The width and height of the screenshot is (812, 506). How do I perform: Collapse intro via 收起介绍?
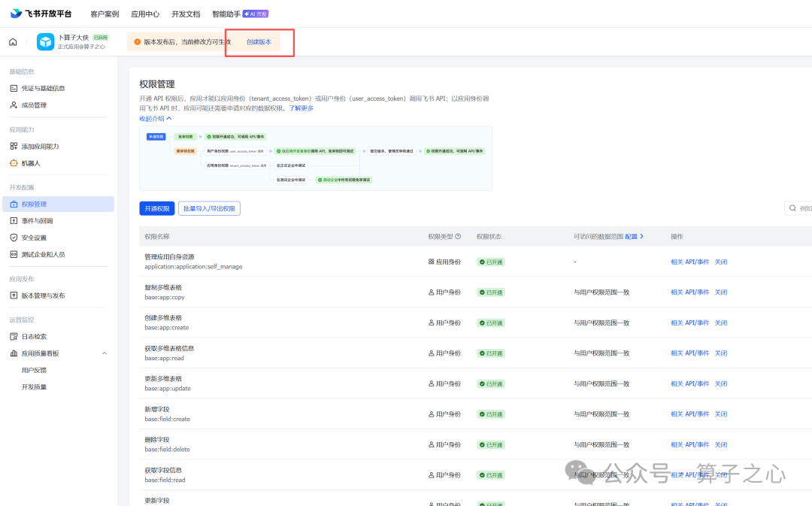(156, 119)
